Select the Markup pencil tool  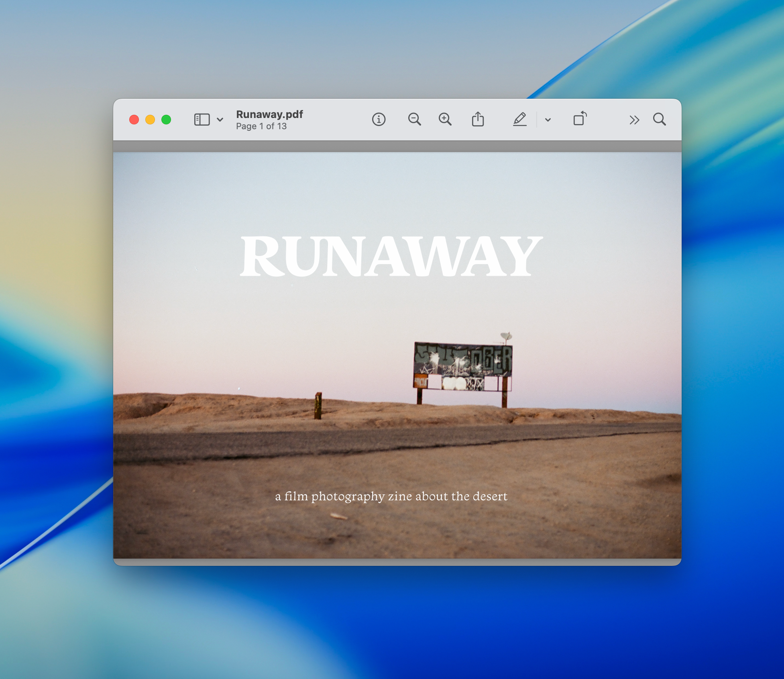point(520,119)
